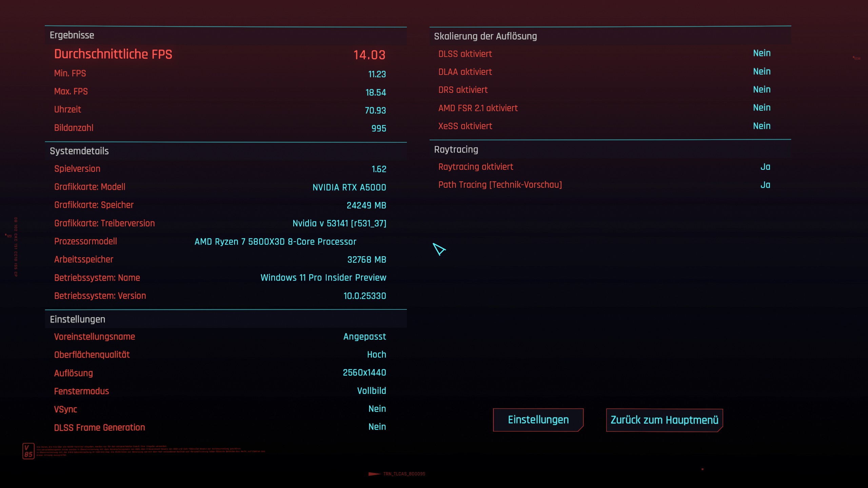Click the DLSS aktiviert Nein value
868x488 pixels.
762,53
